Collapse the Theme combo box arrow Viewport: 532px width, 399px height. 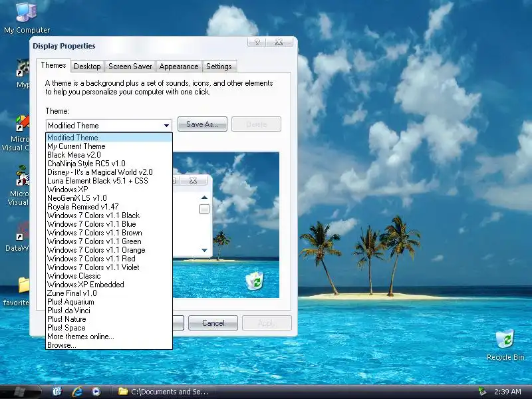coord(166,126)
